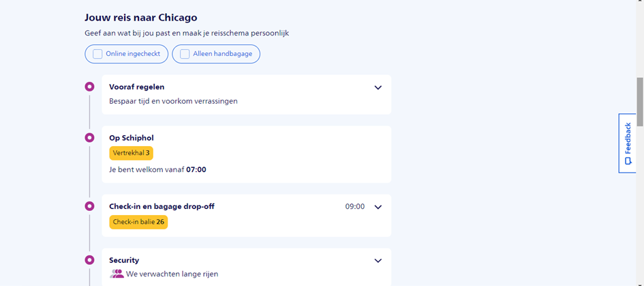Select the Security heading text
This screenshot has width=644, height=286.
(124, 260)
